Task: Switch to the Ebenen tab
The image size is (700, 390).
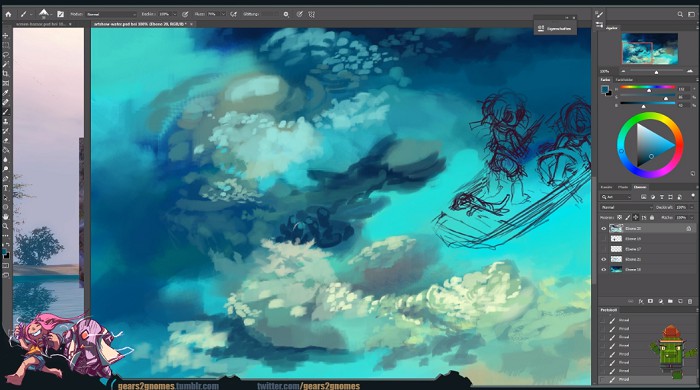Action: [640, 187]
